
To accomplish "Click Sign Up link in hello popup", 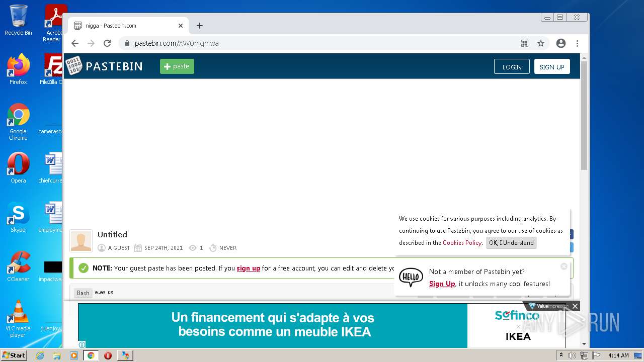I will click(442, 284).
